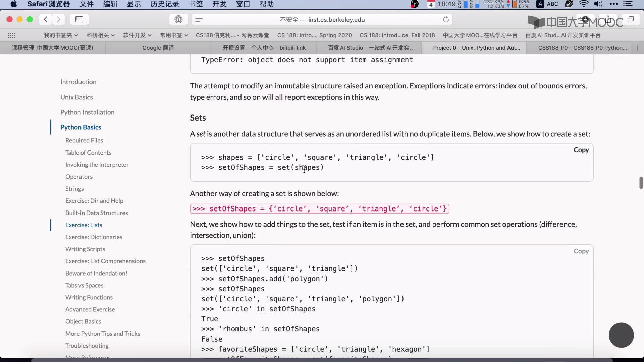644x362 pixels.
Task: Open Reader view icon in address bar
Action: (199, 19)
